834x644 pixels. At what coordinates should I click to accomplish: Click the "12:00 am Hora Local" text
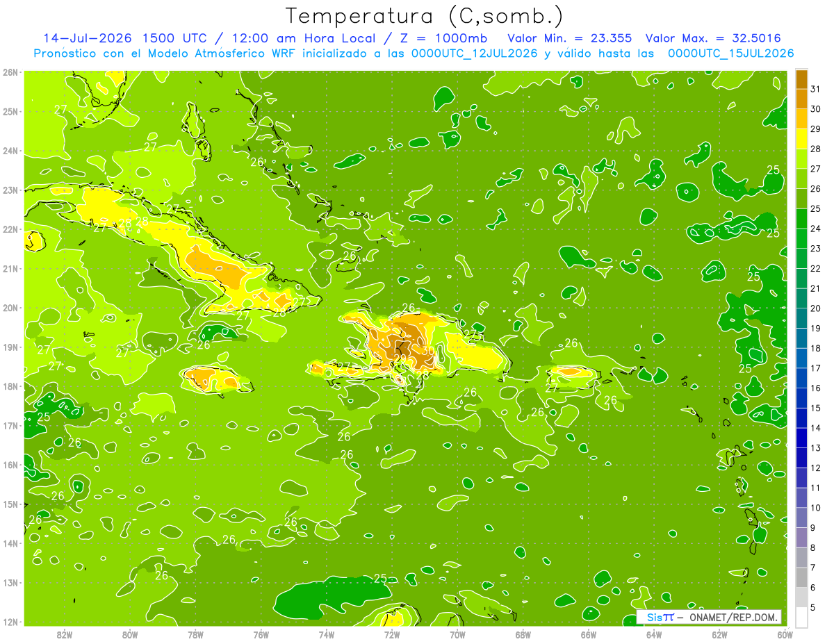305,38
